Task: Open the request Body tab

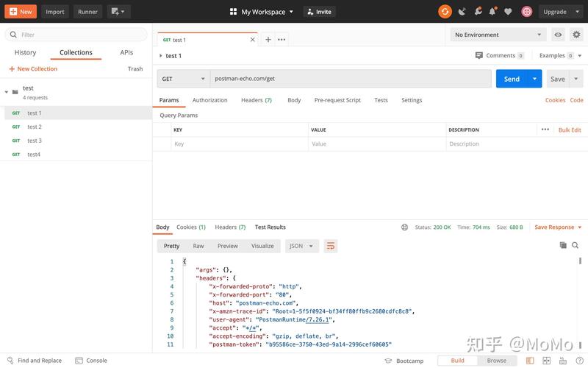Action: point(294,100)
